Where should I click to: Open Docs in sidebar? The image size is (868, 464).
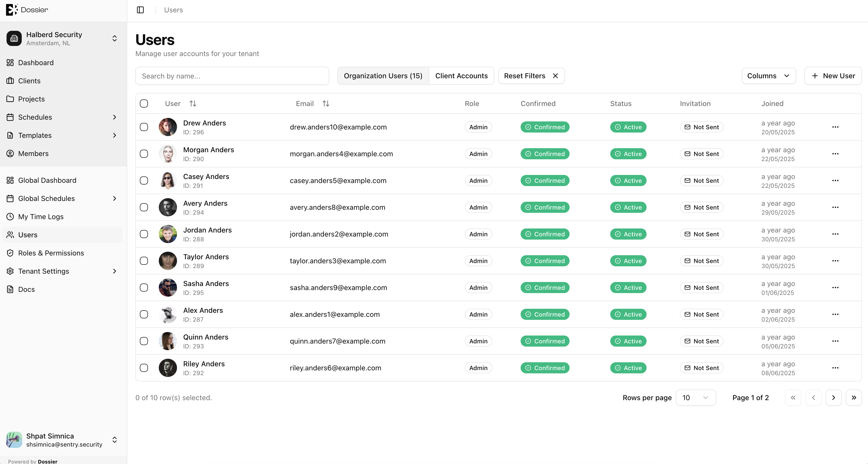click(62, 290)
